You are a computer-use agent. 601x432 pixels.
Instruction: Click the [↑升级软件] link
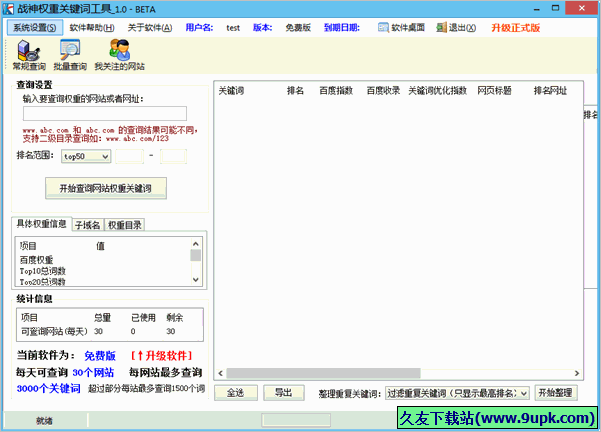(161, 355)
